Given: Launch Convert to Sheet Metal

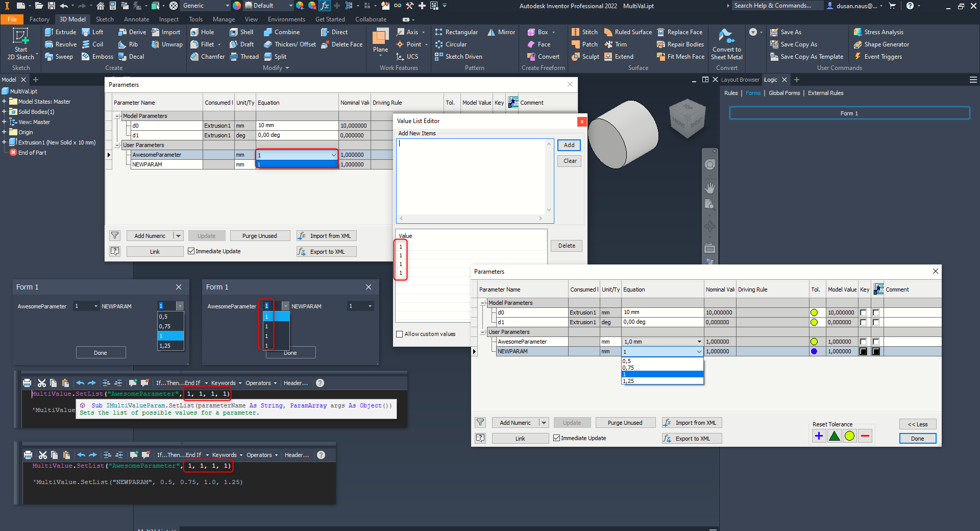Looking at the screenshot, I should click(727, 45).
